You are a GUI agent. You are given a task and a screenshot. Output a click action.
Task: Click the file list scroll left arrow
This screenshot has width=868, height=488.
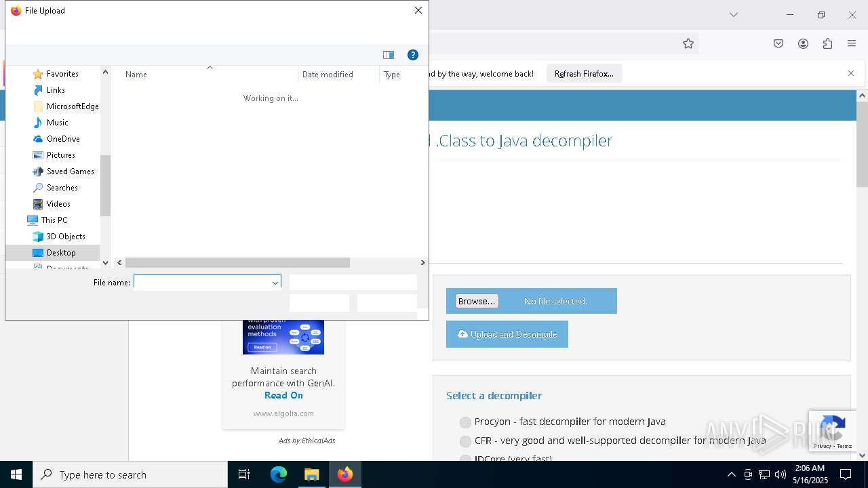119,263
